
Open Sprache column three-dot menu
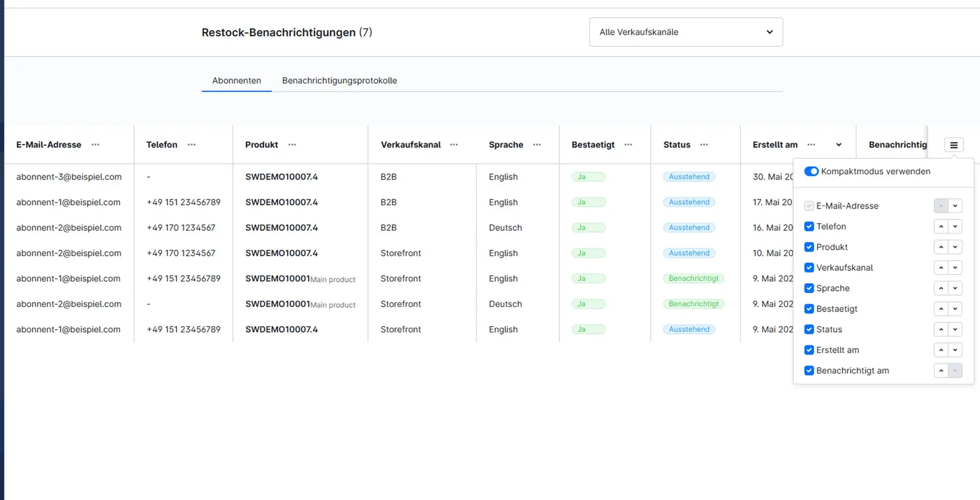pyautogui.click(x=537, y=145)
